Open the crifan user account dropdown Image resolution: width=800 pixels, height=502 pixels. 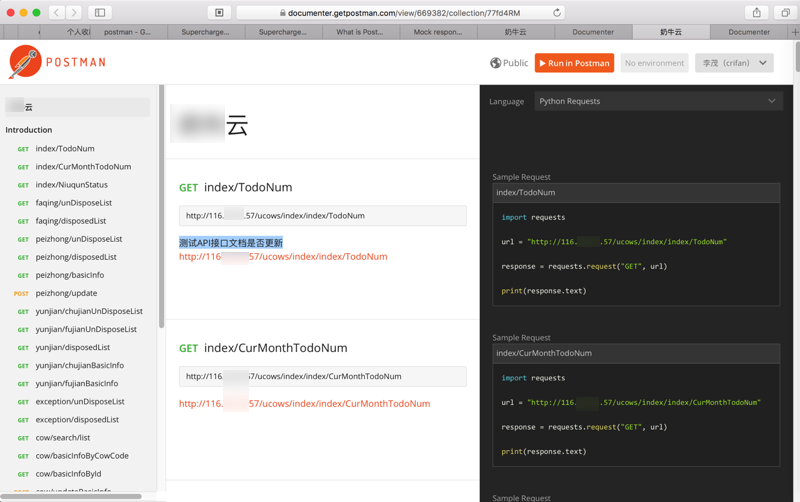pos(734,63)
